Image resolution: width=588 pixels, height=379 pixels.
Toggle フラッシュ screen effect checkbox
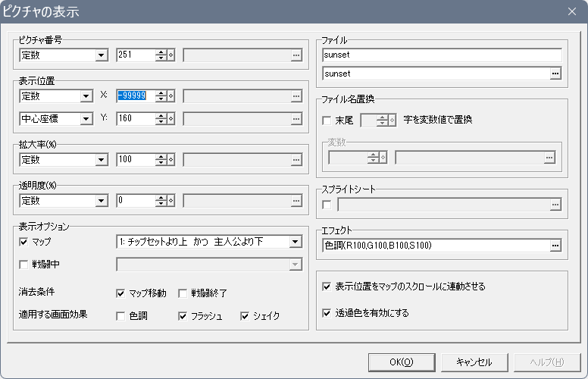tap(183, 316)
